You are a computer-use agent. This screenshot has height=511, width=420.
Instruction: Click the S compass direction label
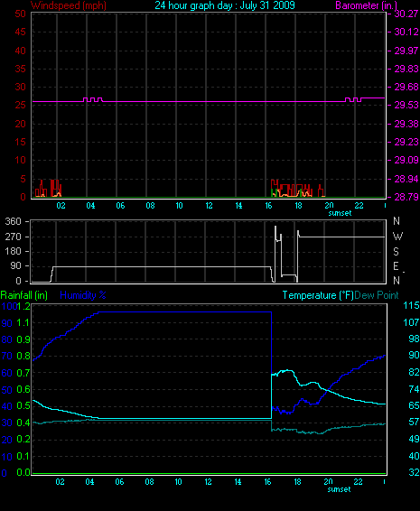(x=396, y=251)
